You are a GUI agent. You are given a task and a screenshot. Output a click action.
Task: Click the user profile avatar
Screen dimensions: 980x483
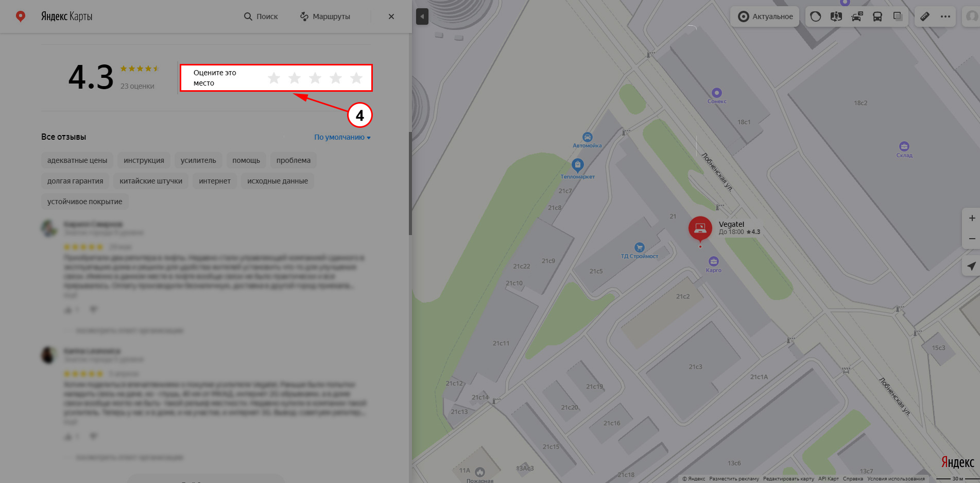[x=972, y=16]
